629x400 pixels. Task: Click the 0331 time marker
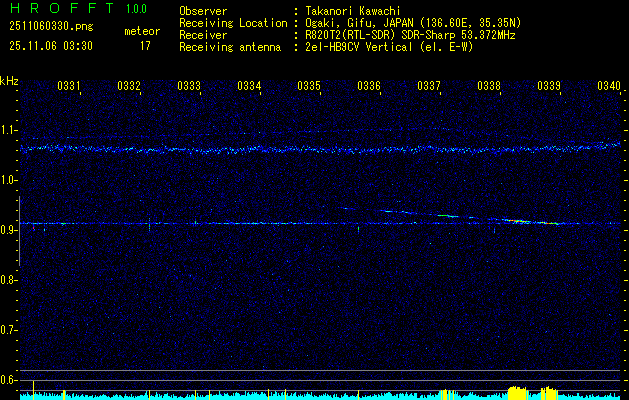coord(69,87)
